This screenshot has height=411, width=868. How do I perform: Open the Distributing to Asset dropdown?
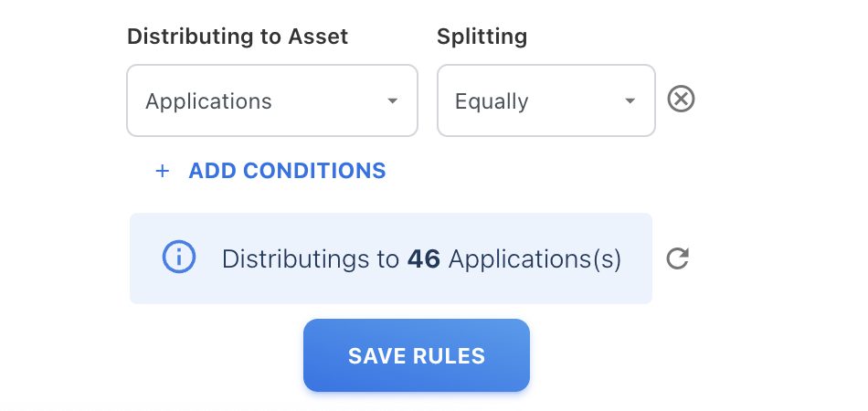(x=271, y=100)
